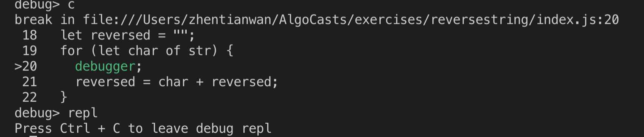Image resolution: width=644 pixels, height=137 pixels.
Task: Click 'leave debug repl' text
Action: click(211, 128)
